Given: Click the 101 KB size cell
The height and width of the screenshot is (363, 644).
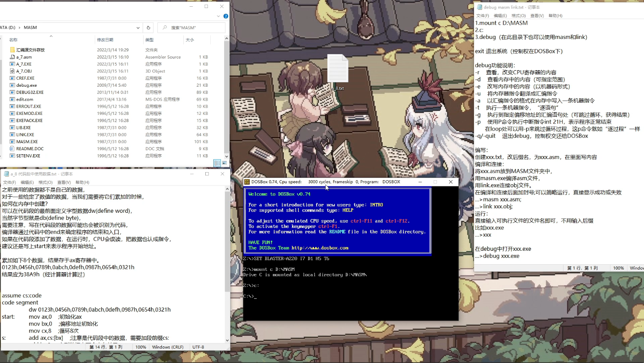Looking at the screenshot, I should click(x=200, y=142).
